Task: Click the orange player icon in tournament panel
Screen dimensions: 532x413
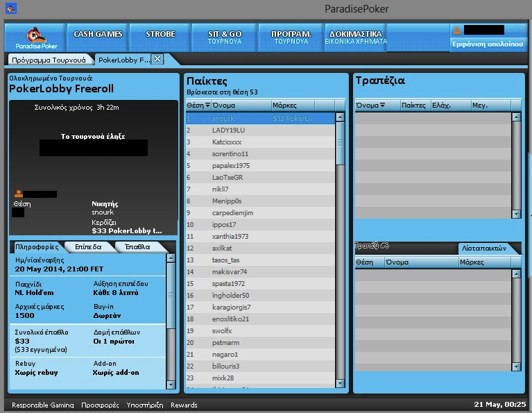Action: (x=19, y=194)
